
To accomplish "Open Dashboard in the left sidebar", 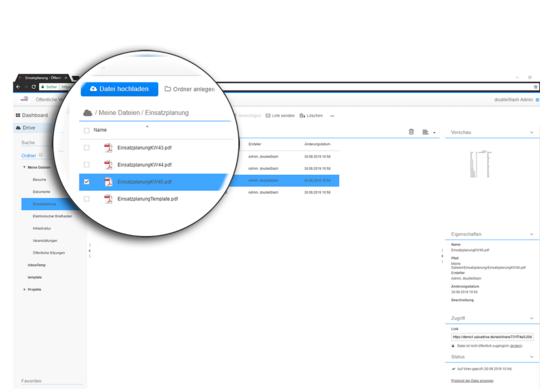I will (32, 115).
